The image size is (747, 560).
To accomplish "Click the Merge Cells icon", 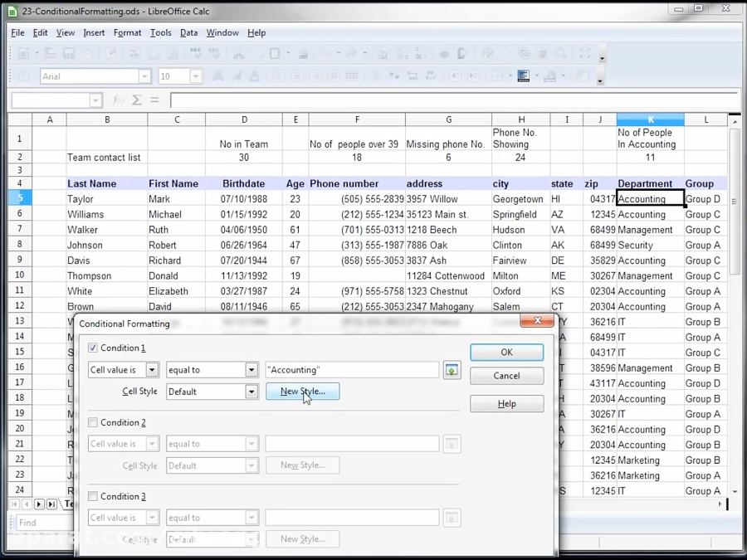I will click(x=352, y=75).
